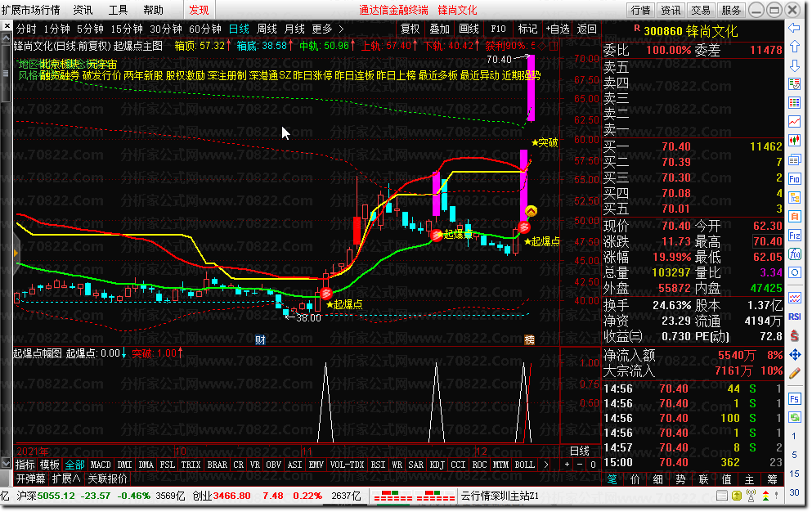The width and height of the screenshot is (812, 512).
Task: Switch to the 交易 top-right tab
Action: coord(700,10)
